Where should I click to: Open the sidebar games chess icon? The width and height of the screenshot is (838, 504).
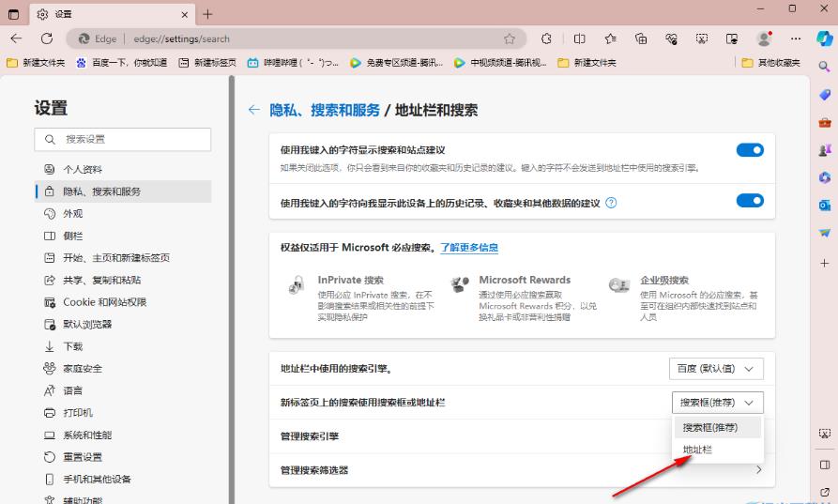tap(825, 150)
